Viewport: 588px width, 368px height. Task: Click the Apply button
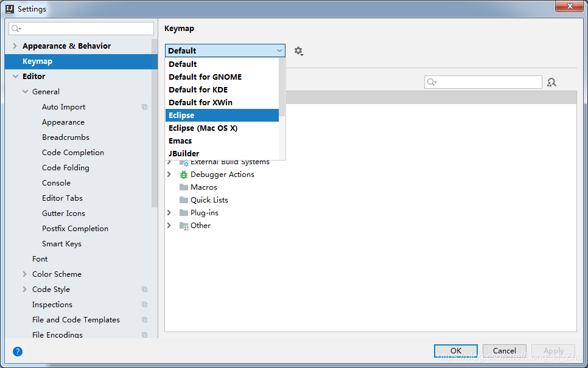click(x=553, y=351)
